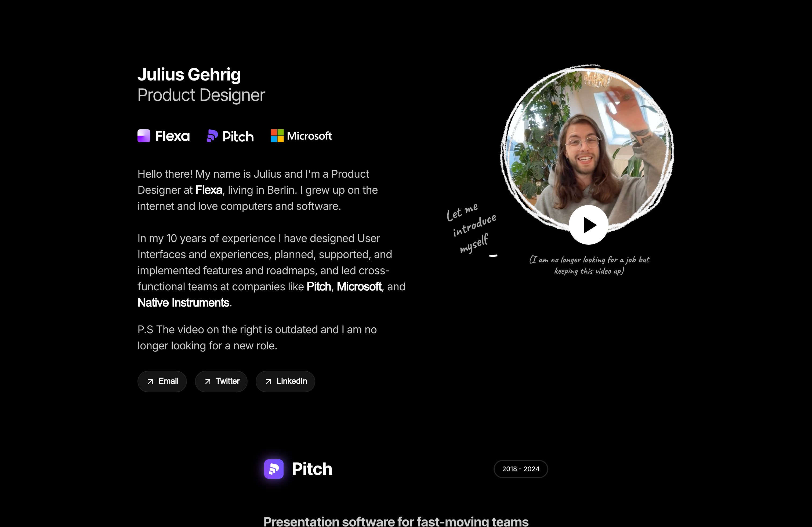This screenshot has height=527, width=812.
Task: Follow the bold Microsoft link in paragraph
Action: pos(359,286)
